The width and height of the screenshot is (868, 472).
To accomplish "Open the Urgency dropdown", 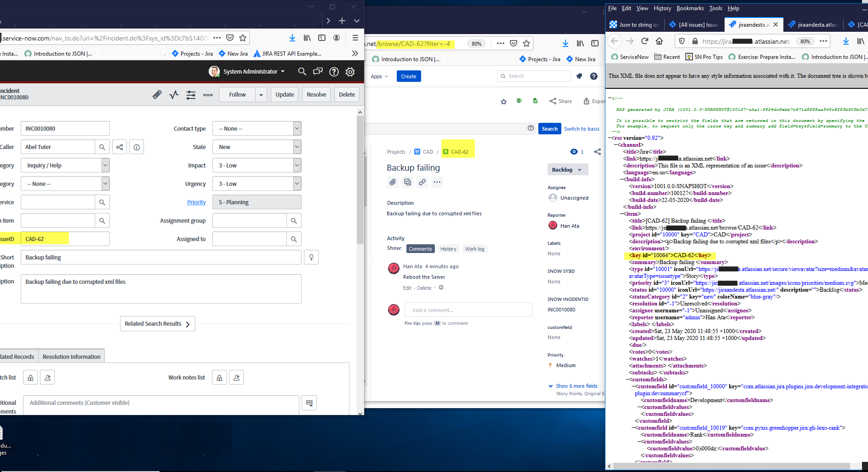I will (257, 184).
